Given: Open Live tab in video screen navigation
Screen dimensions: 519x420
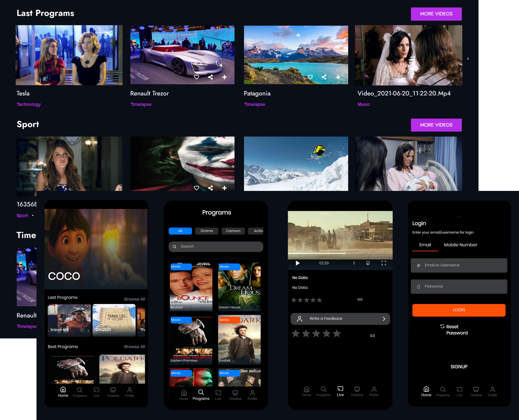Looking at the screenshot, I should tap(340, 391).
